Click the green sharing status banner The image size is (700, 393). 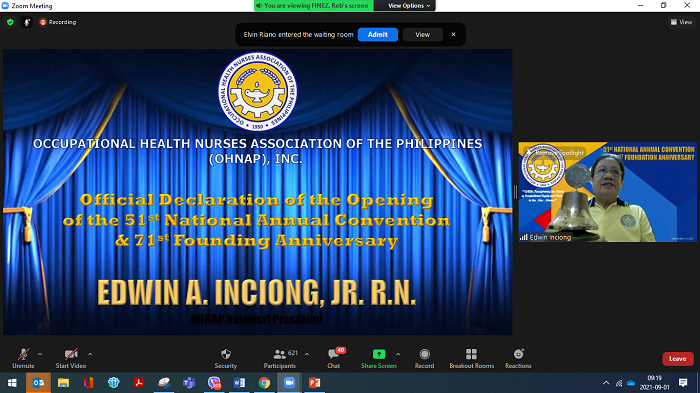pyautogui.click(x=314, y=5)
